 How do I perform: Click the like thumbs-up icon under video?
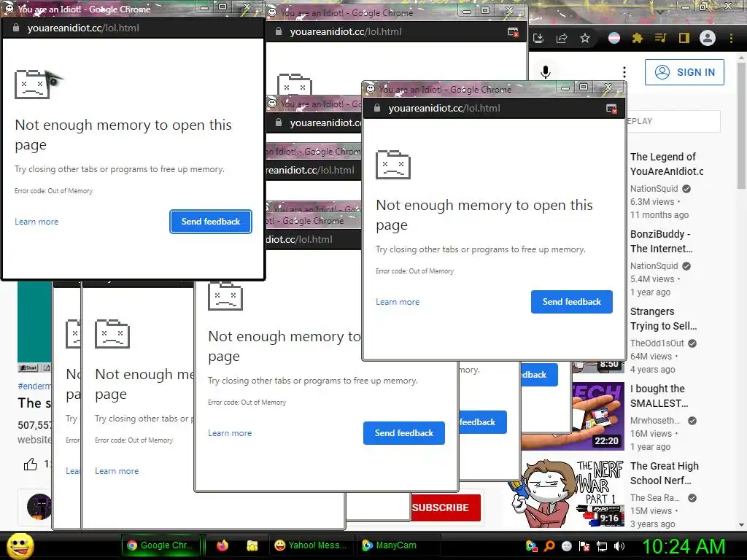tap(31, 464)
